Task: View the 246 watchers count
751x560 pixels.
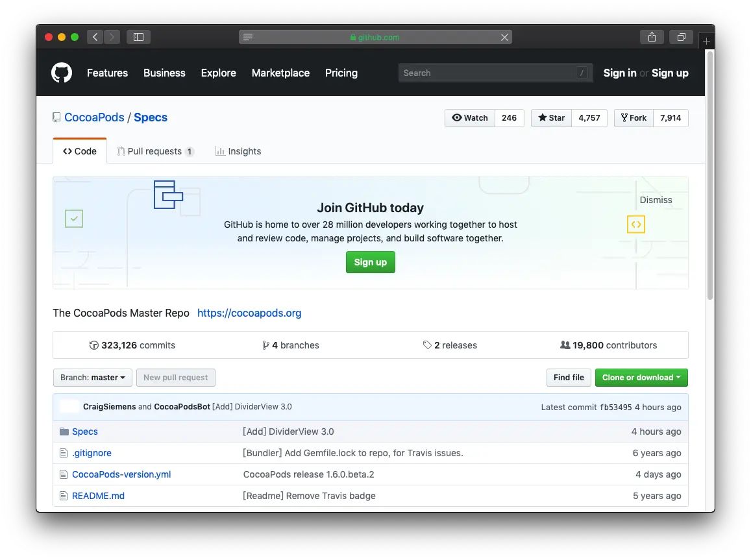Action: pyautogui.click(x=509, y=117)
